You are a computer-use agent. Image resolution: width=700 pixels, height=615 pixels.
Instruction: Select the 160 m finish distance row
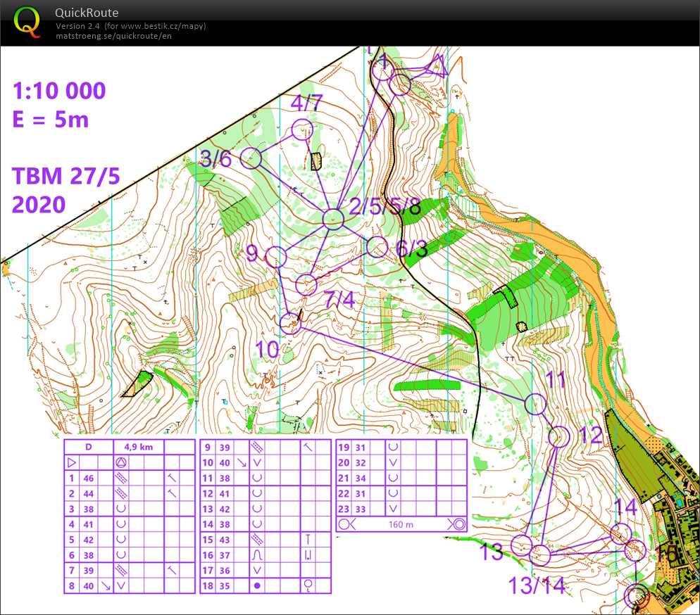pyautogui.click(x=402, y=524)
